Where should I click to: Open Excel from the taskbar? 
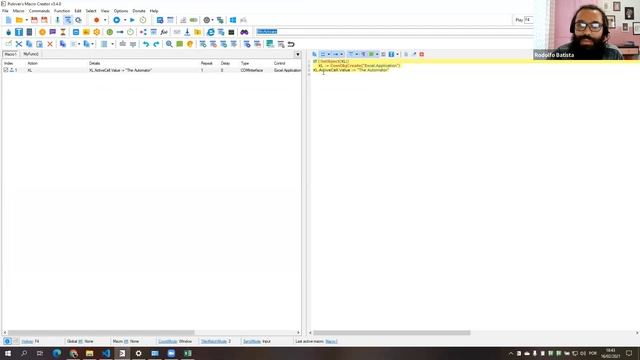(x=187, y=353)
